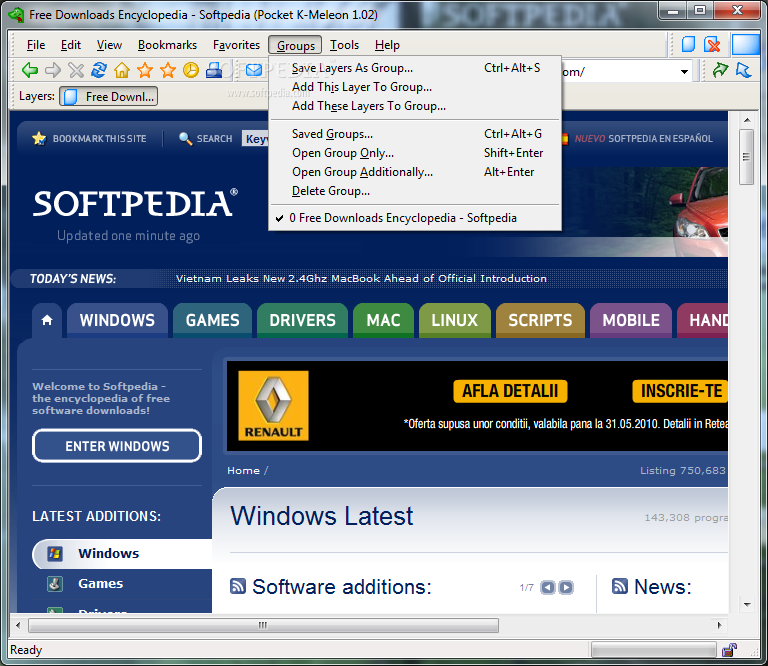This screenshot has height=666, width=768.
Task: Click the Home breadcrumb link
Action: [243, 471]
